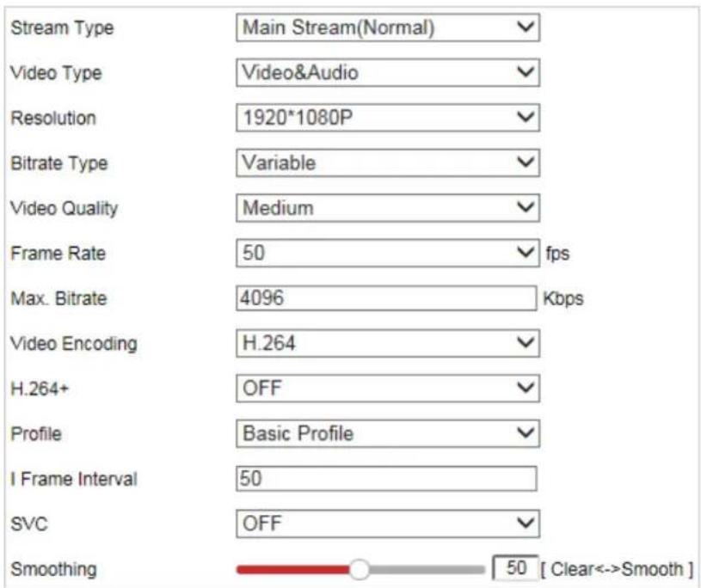
Task: Open the Stream Type dropdown
Action: point(388,28)
